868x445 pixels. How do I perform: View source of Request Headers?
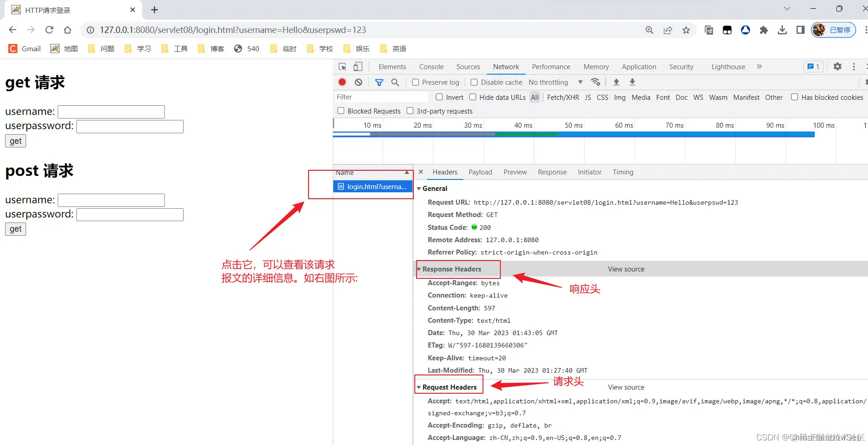(626, 387)
